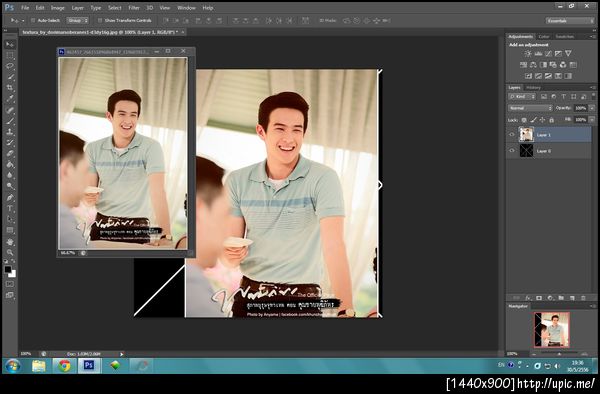
Task: Add a Levels adjustment
Action: (x=538, y=54)
